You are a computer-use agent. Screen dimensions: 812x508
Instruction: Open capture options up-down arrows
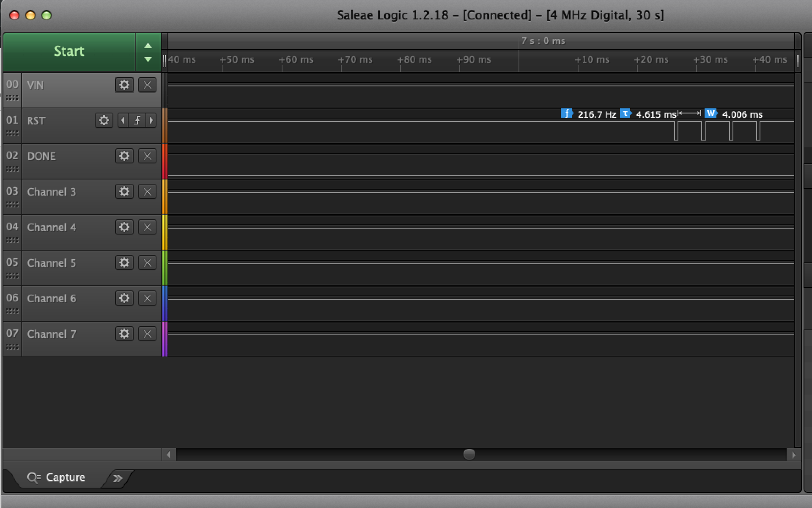point(148,52)
